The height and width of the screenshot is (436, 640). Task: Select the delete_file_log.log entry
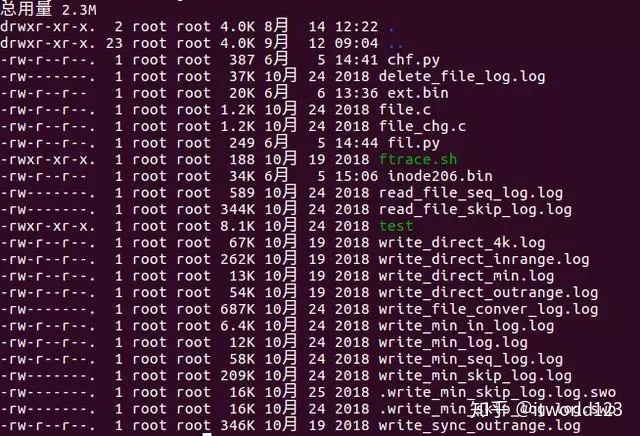[x=462, y=77]
